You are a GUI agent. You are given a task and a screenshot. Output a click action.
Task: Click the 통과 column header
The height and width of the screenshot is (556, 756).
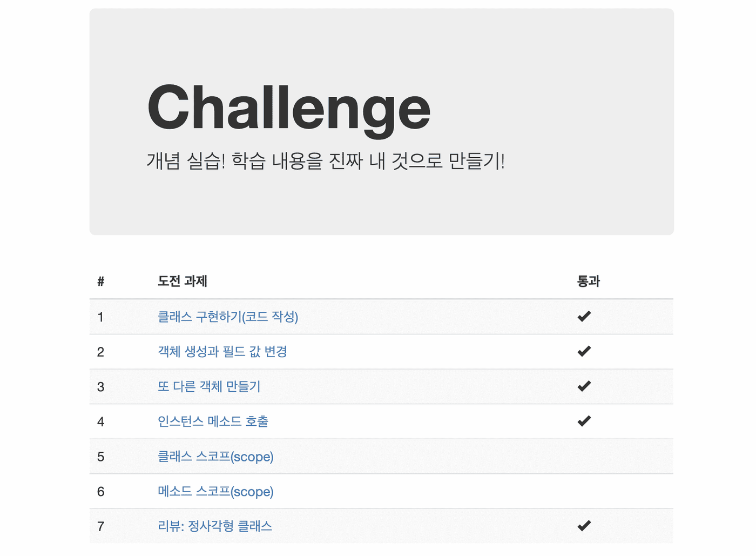(588, 281)
